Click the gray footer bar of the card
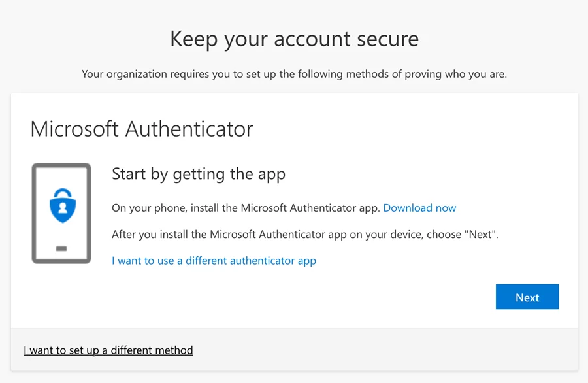 pyautogui.click(x=392, y=350)
